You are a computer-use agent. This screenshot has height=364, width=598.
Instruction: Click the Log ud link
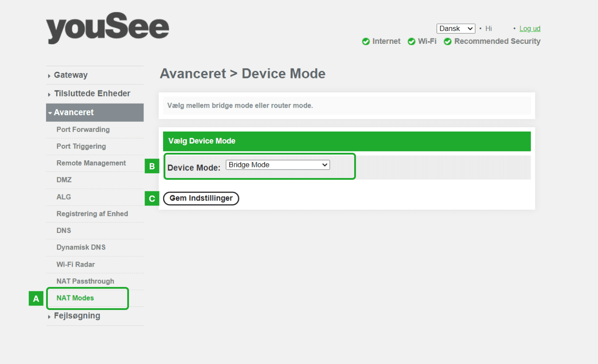pyautogui.click(x=530, y=29)
